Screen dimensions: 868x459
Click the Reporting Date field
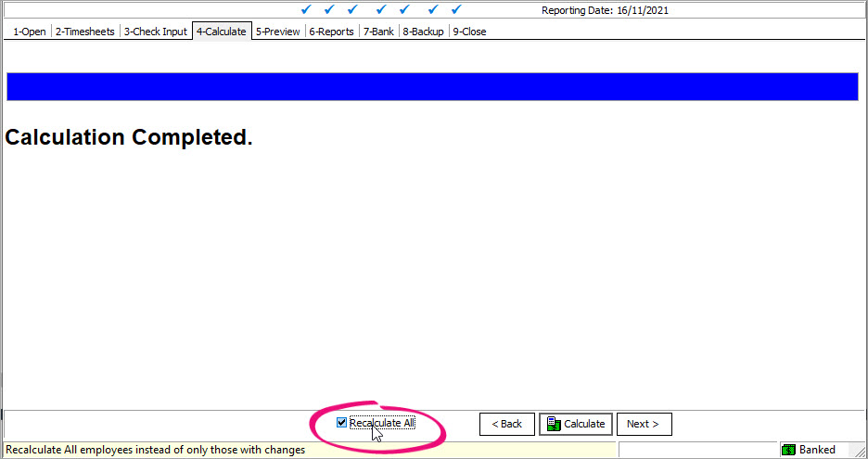(605, 11)
